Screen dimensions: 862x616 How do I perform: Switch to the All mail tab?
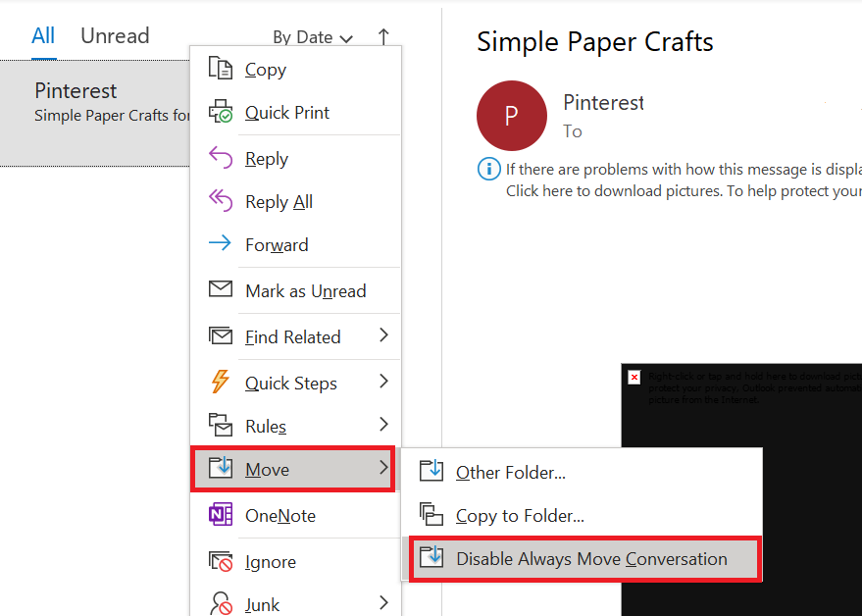pyautogui.click(x=43, y=36)
